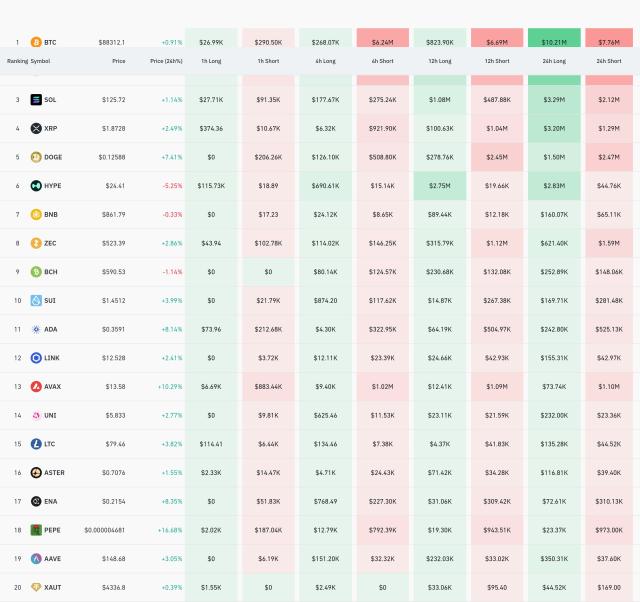Screen dimensions: 640x602
Task: Select ENA 12h Short value $309.42K
Action: point(497,501)
